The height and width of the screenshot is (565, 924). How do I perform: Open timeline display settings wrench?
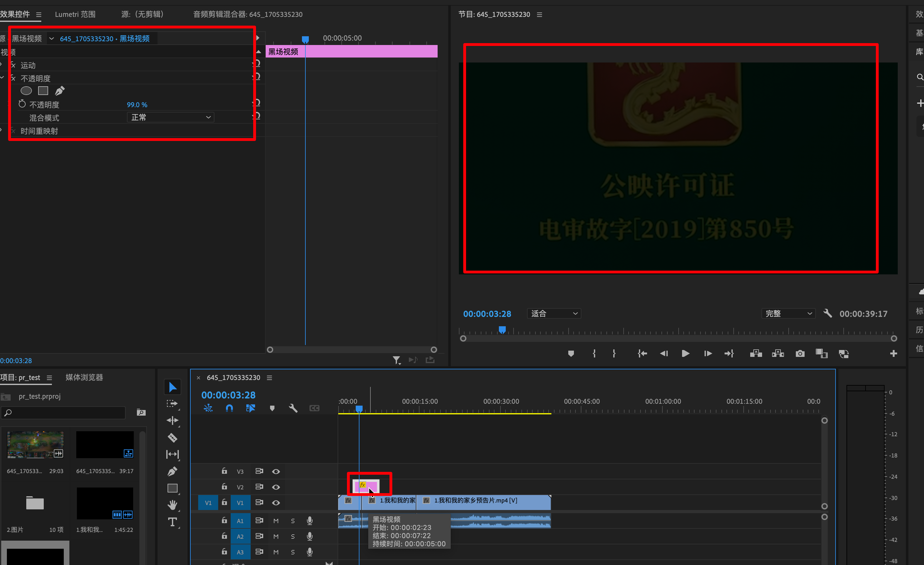coord(293,408)
